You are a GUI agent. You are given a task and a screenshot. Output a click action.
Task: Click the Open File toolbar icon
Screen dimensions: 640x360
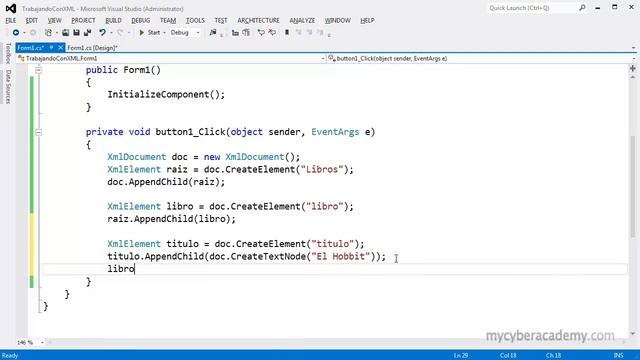click(x=65, y=33)
